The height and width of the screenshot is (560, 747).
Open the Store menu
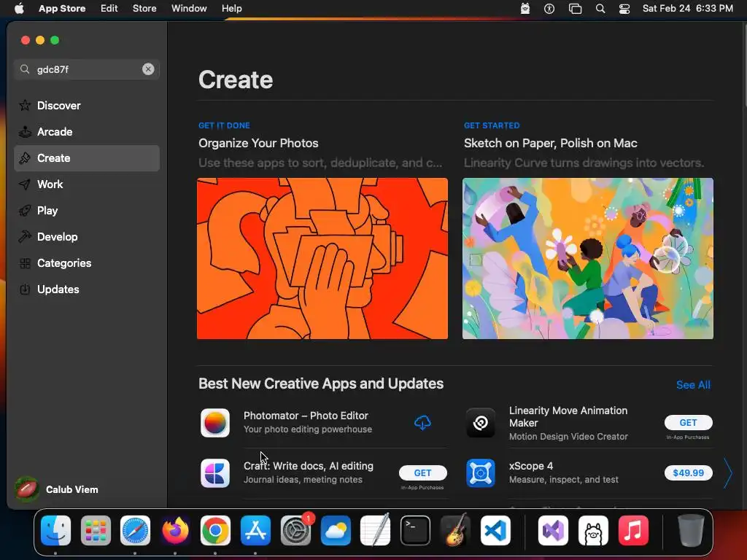(144, 9)
